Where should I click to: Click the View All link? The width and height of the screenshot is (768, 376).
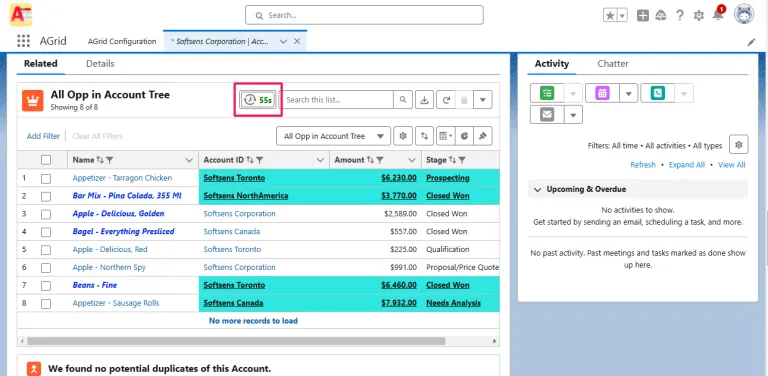[x=732, y=165]
